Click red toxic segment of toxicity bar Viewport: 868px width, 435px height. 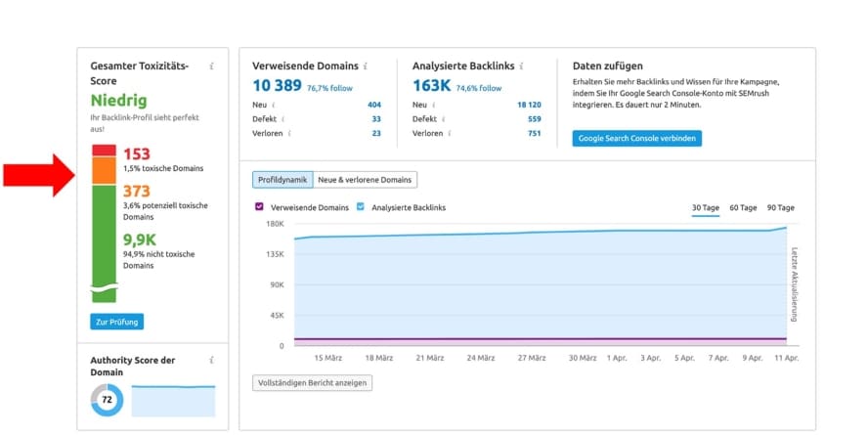(x=104, y=151)
